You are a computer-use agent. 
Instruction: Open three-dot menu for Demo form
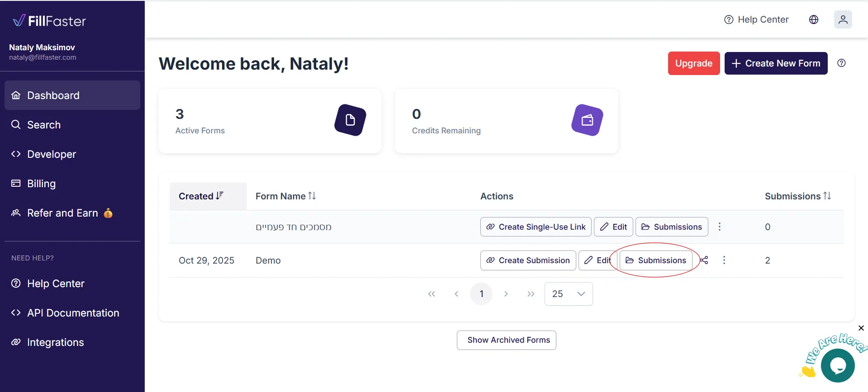point(724,260)
